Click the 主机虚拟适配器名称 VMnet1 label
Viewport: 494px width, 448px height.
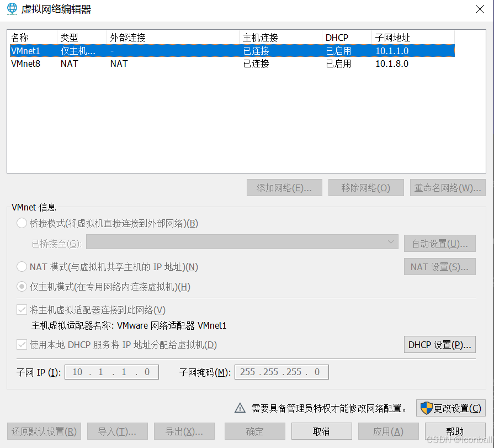coord(129,325)
